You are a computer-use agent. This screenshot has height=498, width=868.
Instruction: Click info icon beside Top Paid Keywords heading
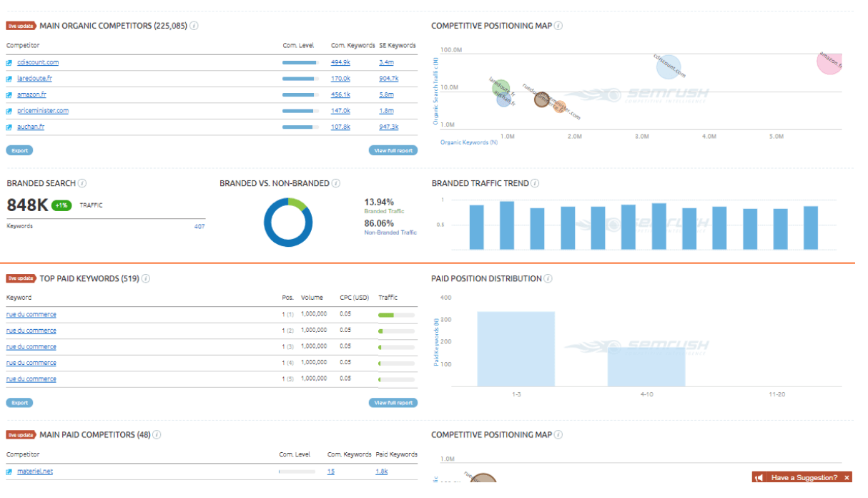click(x=146, y=278)
